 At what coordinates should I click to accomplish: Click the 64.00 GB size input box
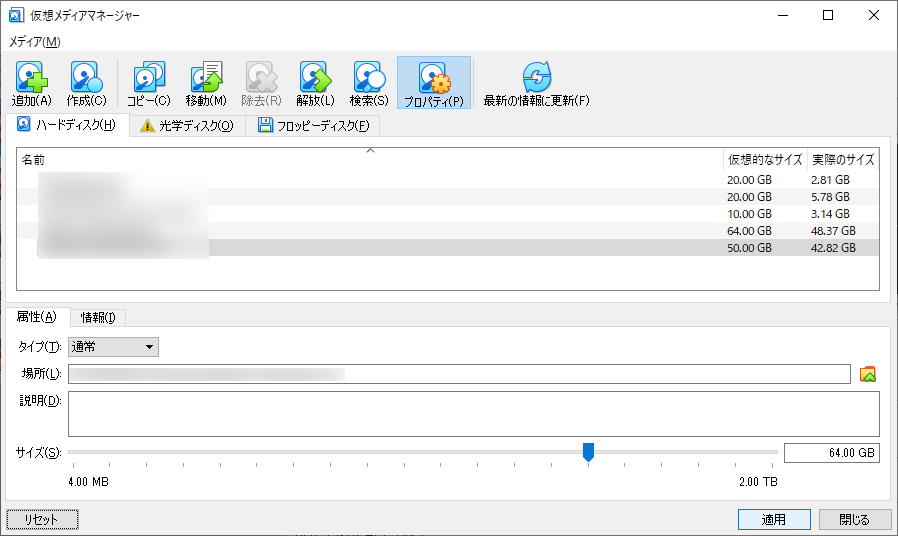(x=832, y=453)
